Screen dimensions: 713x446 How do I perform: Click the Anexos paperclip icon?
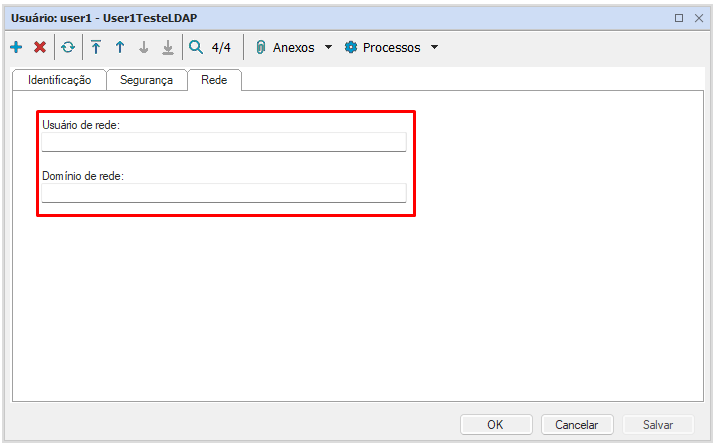261,47
